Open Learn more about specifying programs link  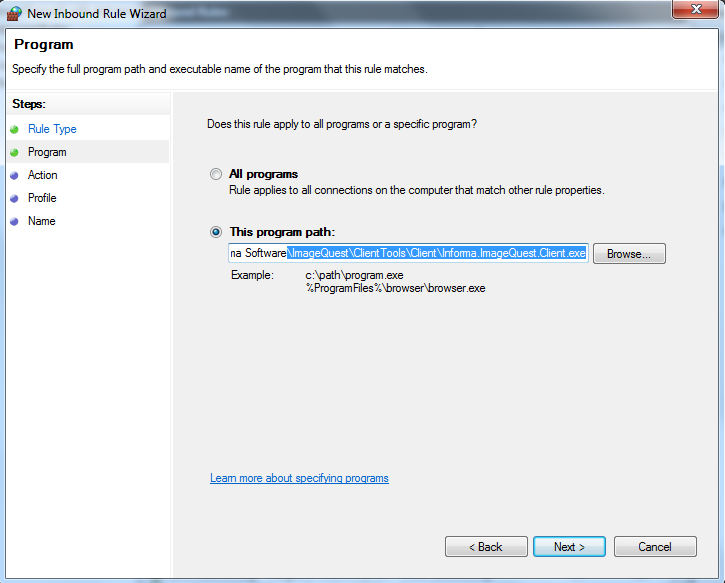(299, 478)
